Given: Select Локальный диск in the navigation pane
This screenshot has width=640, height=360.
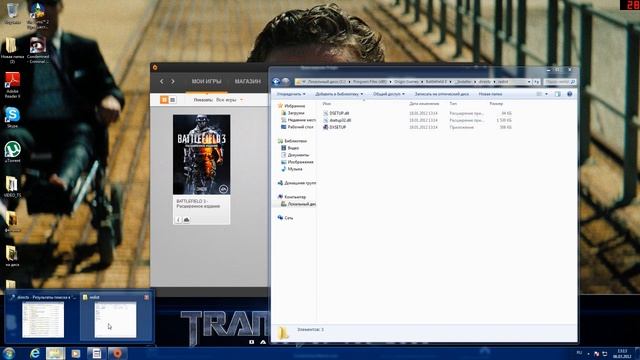Looking at the screenshot, I should [298, 204].
